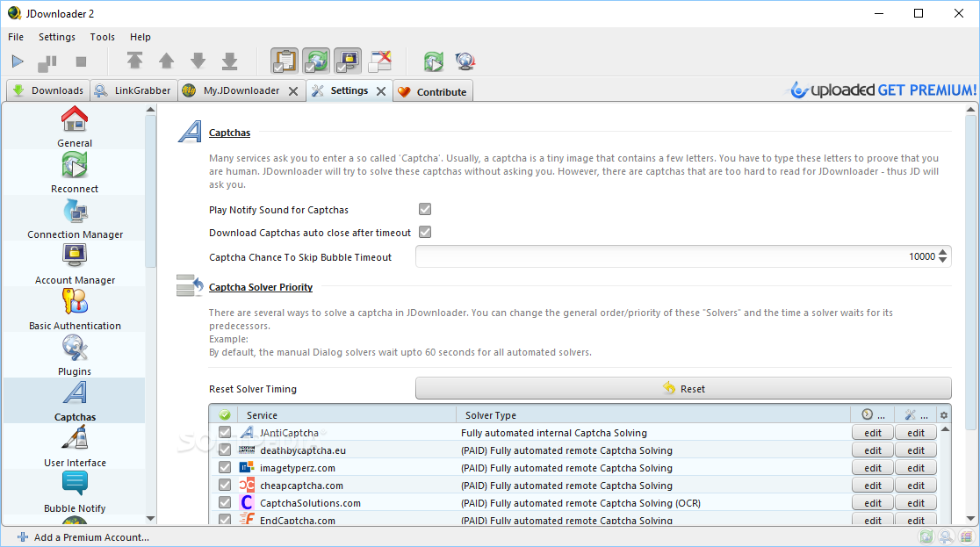Viewport: 980px width, 547px height.
Task: Start all downloads with the play icon
Action: coord(18,61)
